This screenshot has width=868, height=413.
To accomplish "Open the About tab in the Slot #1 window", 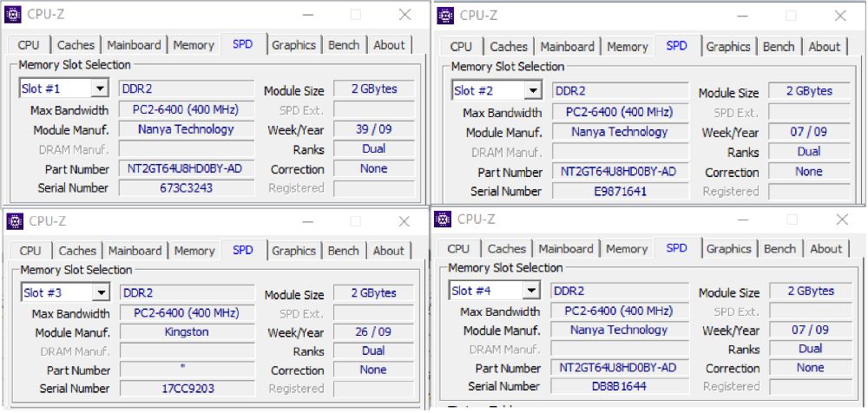I will click(x=389, y=45).
